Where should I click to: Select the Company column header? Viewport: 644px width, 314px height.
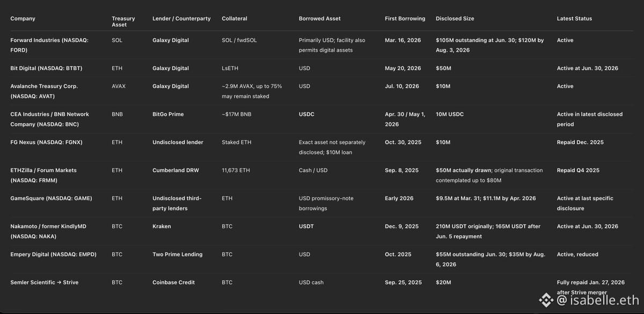23,19
